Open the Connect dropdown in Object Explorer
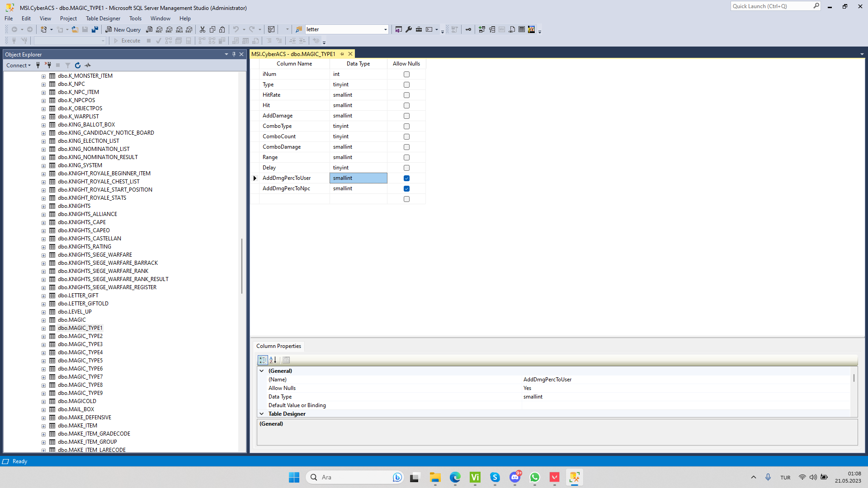This screenshot has height=488, width=868. (19, 65)
